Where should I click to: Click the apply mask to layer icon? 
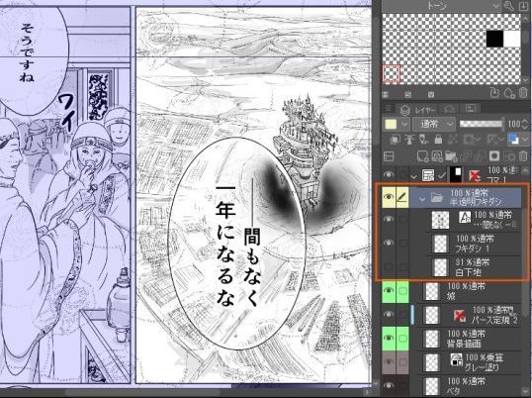(x=509, y=156)
